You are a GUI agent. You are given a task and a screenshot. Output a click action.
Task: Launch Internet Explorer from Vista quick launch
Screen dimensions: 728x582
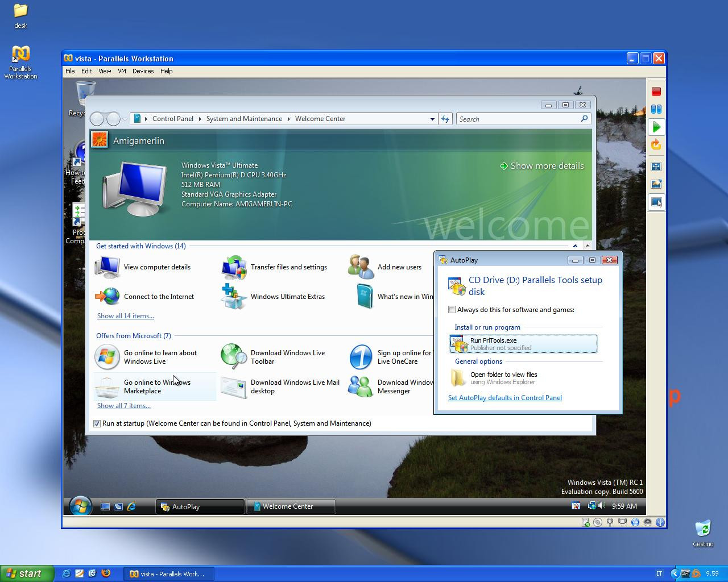tap(131, 506)
